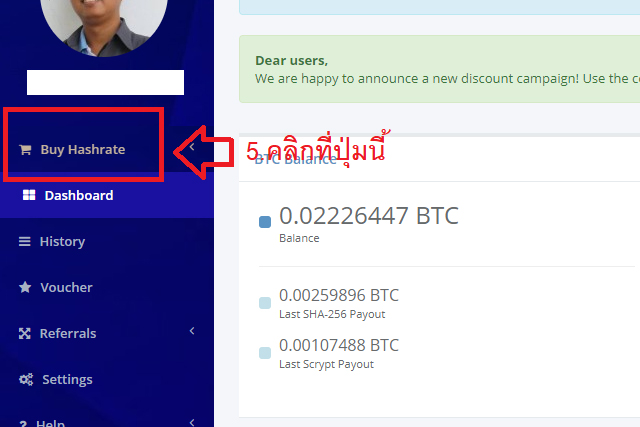Image resolution: width=640 pixels, height=427 pixels.
Task: Open the Voucher page
Action: point(66,287)
